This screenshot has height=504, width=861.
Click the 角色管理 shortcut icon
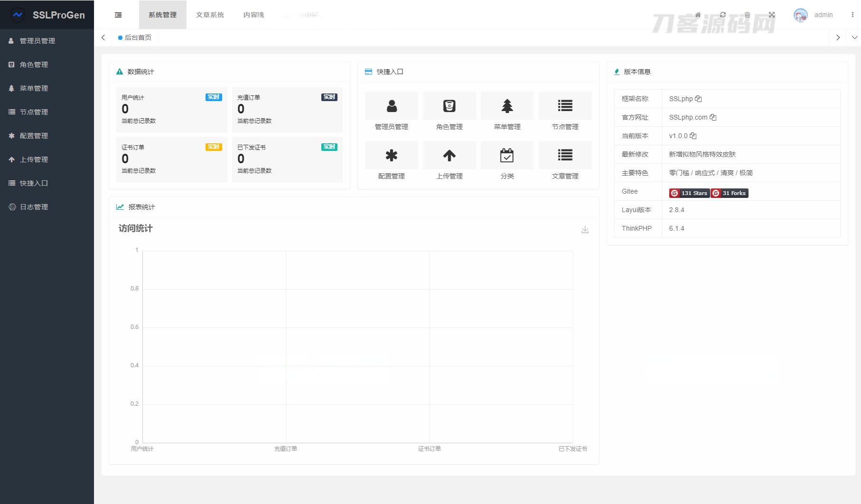(449, 106)
